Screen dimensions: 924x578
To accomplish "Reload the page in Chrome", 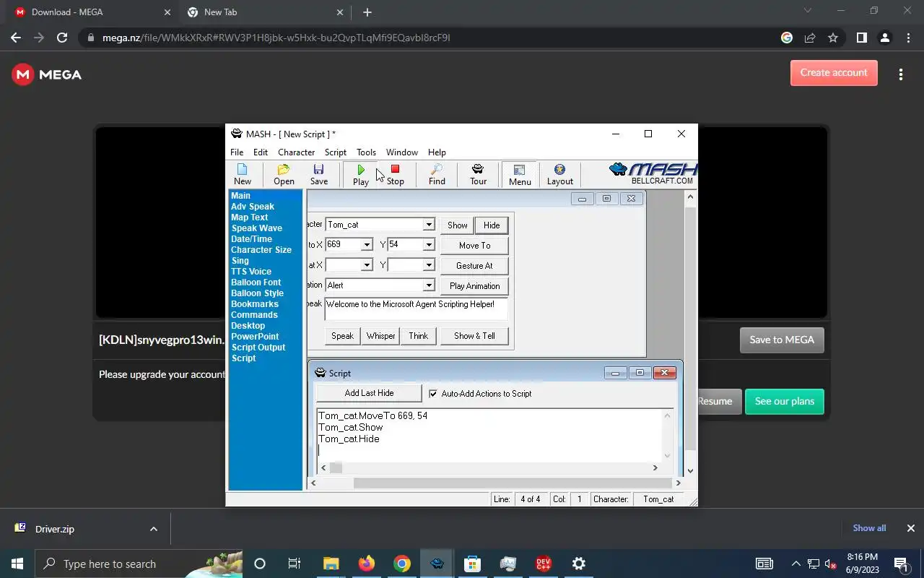I will [62, 38].
